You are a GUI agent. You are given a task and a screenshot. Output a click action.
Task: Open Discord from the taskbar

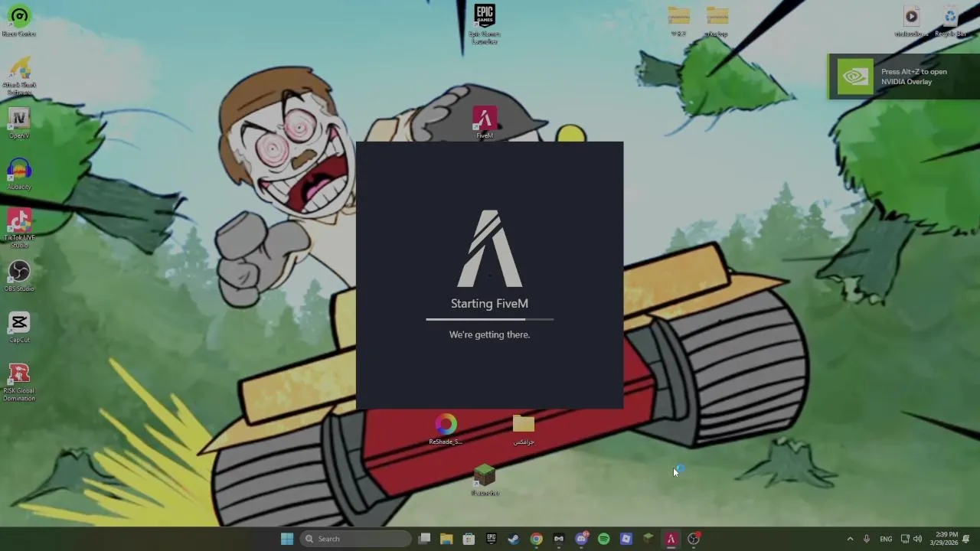coord(581,539)
